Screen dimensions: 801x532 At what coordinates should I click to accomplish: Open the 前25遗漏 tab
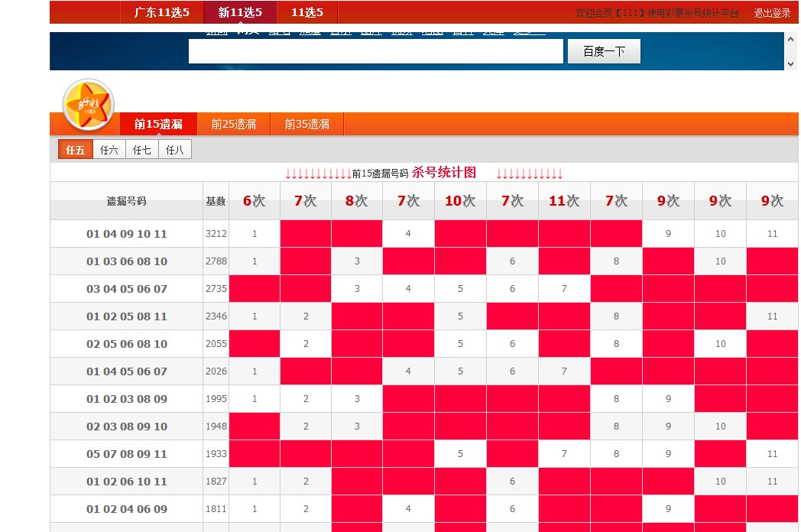[233, 124]
